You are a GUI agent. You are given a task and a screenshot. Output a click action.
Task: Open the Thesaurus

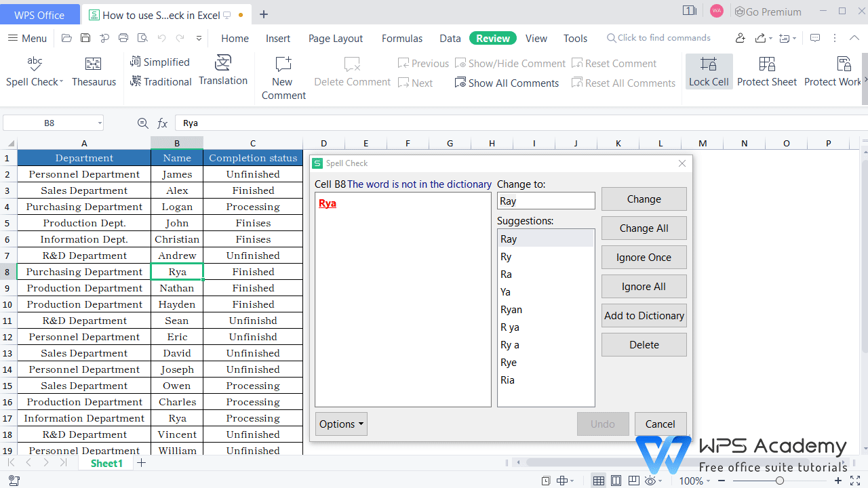tap(94, 71)
